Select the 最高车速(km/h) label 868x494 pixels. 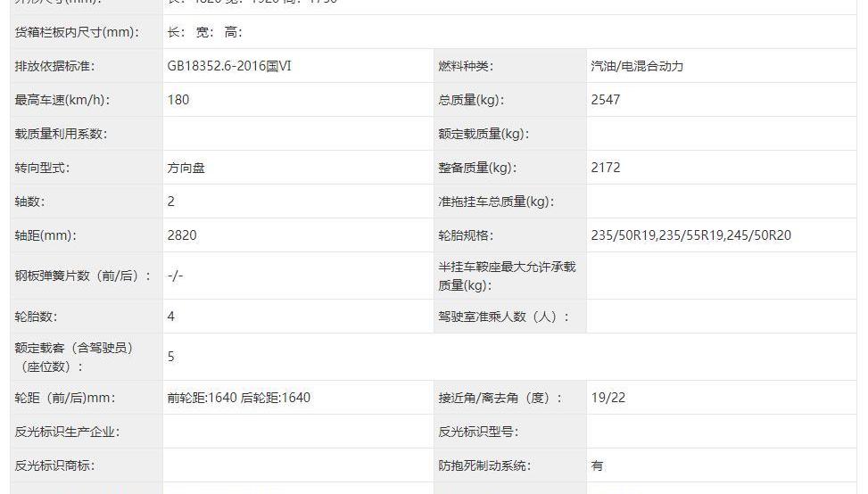pos(62,100)
